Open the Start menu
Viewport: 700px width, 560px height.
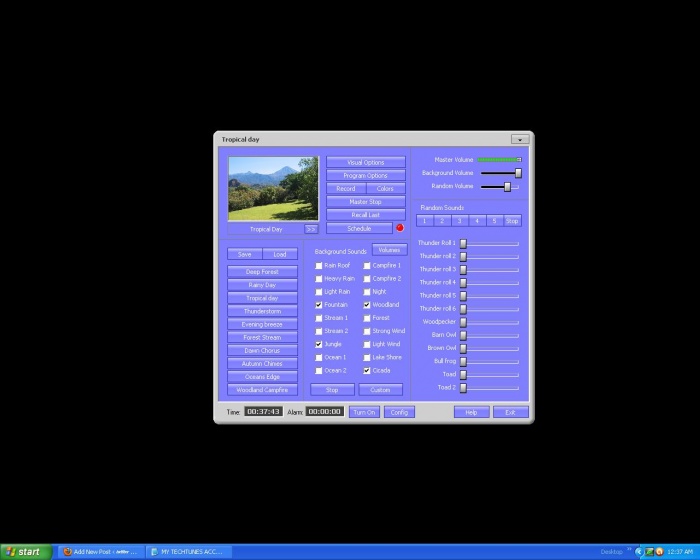[x=26, y=552]
